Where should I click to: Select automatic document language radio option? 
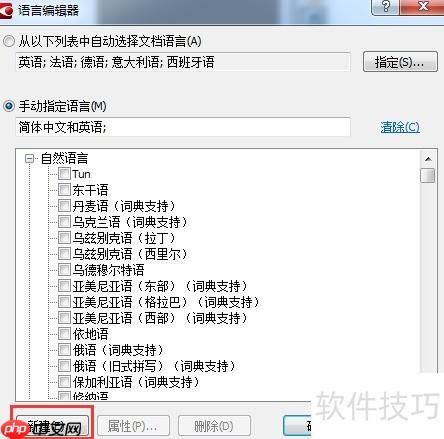9,41
